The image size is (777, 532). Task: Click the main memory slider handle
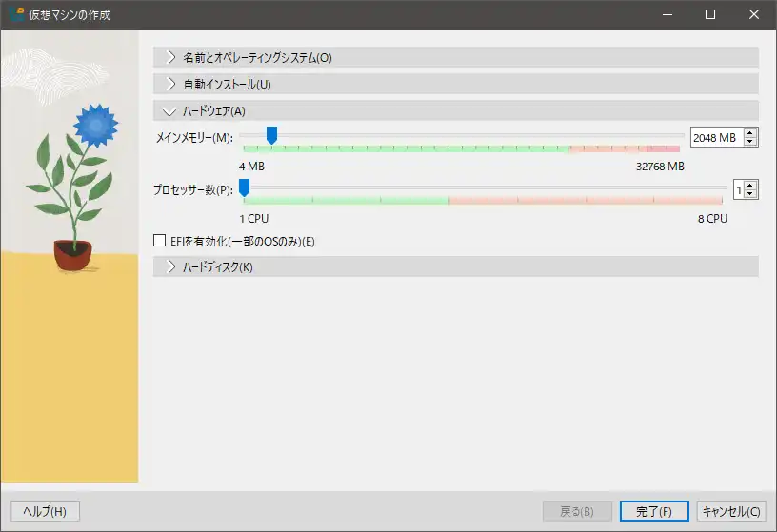click(x=271, y=136)
